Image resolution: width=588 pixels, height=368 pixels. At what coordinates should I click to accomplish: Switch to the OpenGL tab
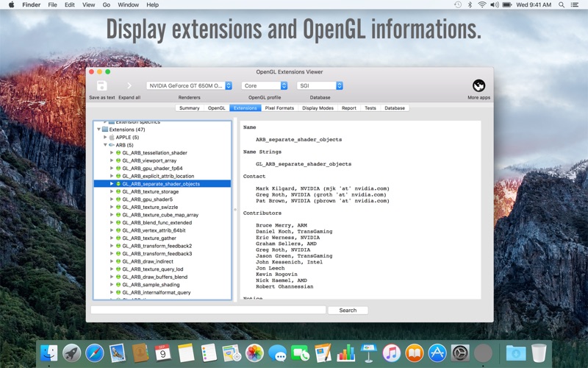[x=216, y=107]
